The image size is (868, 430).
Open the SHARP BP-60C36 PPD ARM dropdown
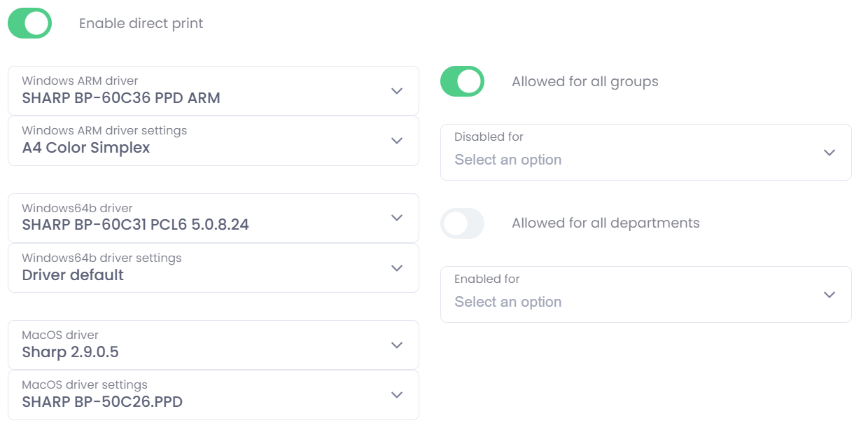(121, 98)
